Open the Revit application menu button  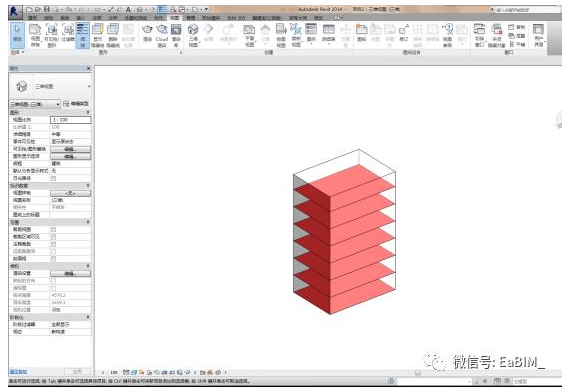15,12
